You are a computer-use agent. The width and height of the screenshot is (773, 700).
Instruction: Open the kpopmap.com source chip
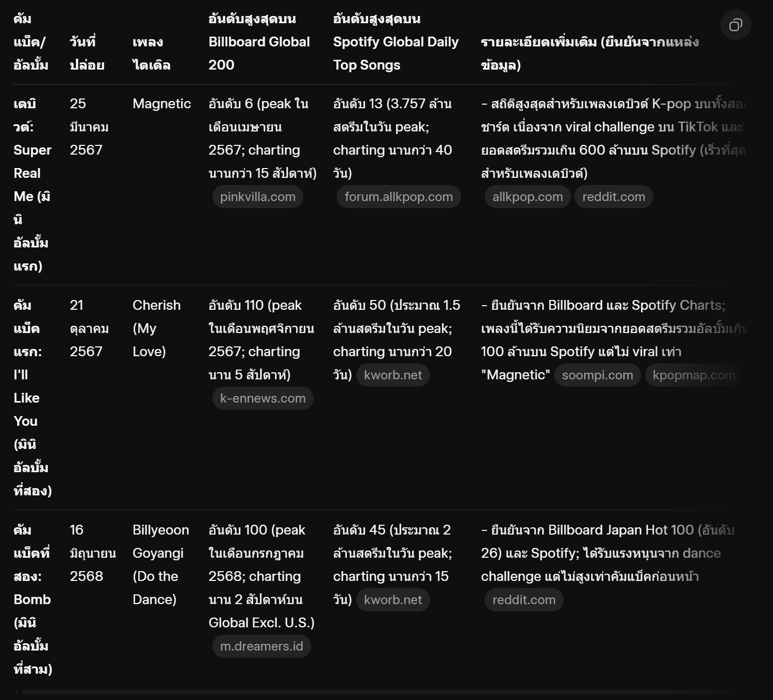693,375
